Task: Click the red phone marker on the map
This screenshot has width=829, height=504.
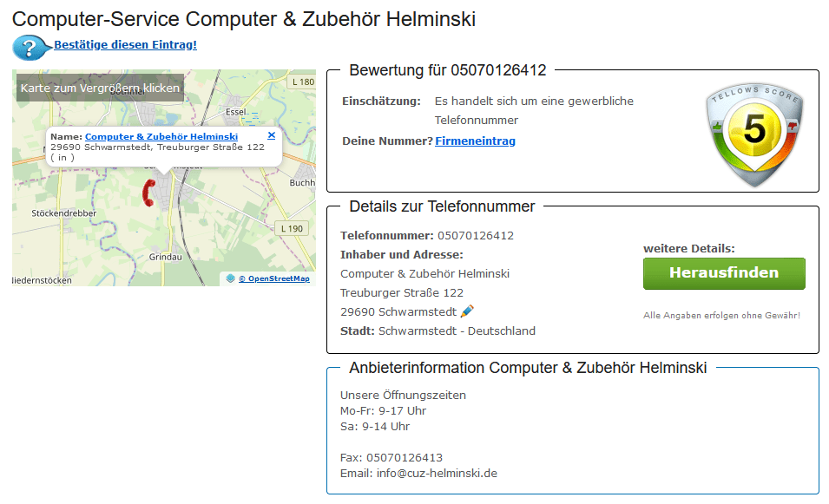Action: (148, 193)
